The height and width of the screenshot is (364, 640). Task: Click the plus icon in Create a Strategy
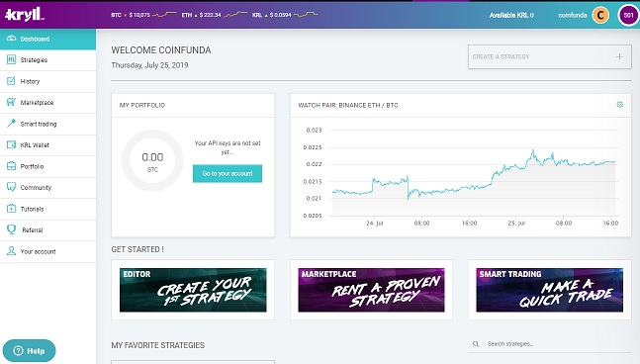pyautogui.click(x=619, y=56)
